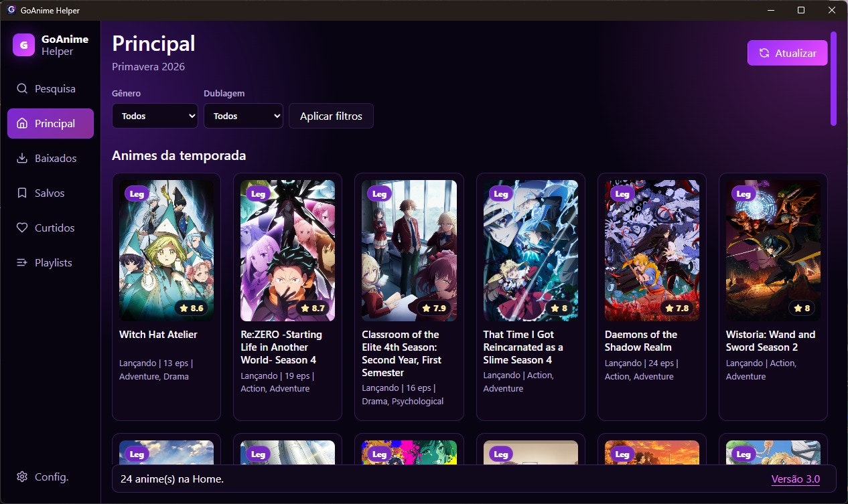Click the GoAnime app icon in title bar
This screenshot has width=848, height=504.
pyautogui.click(x=11, y=9)
